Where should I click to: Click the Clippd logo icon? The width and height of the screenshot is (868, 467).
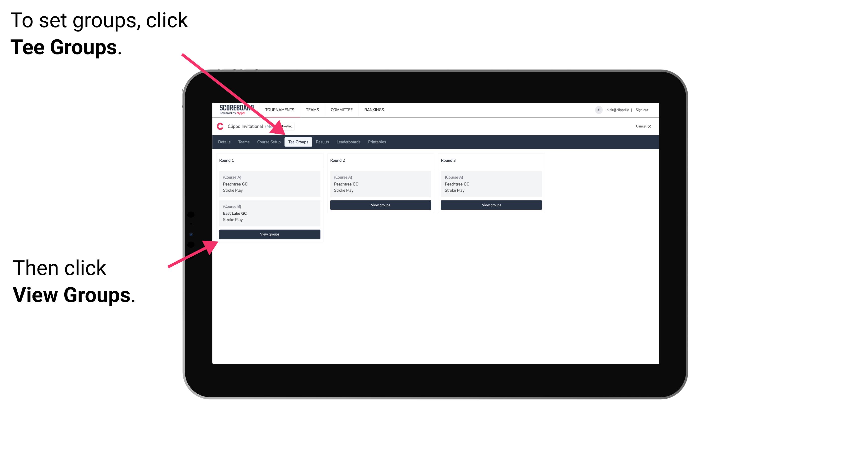coord(219,127)
